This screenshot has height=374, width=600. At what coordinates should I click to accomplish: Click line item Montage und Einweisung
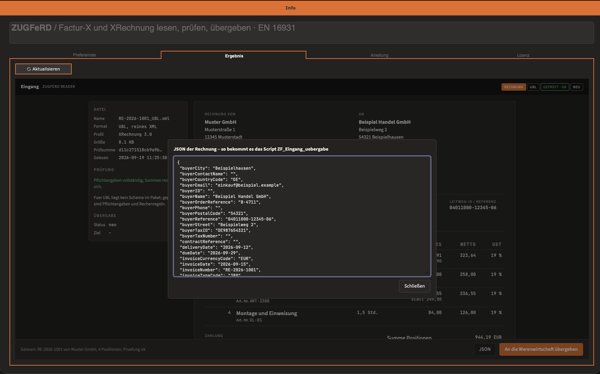(x=266, y=313)
